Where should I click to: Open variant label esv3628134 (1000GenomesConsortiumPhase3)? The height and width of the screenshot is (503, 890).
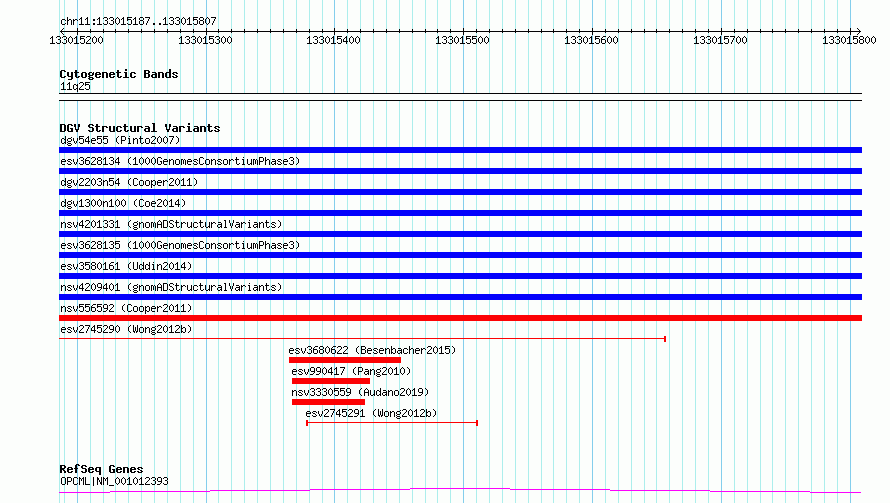click(180, 161)
